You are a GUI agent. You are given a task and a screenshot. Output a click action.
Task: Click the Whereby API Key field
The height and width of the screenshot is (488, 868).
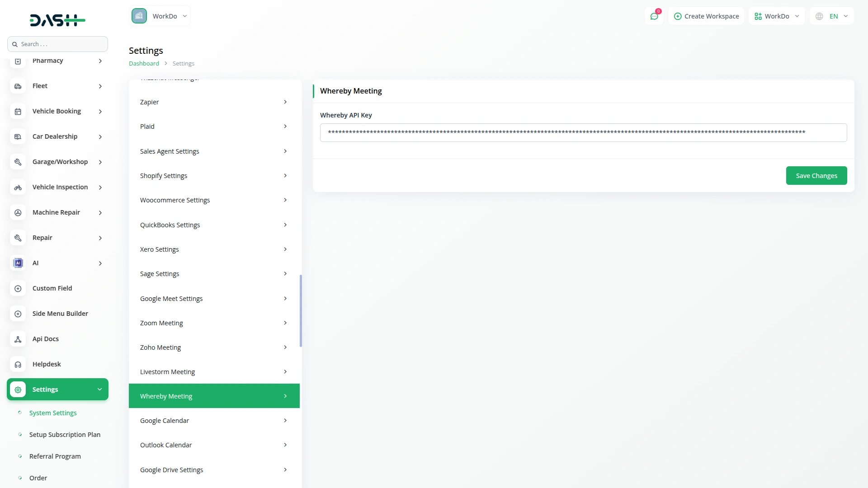(x=583, y=133)
